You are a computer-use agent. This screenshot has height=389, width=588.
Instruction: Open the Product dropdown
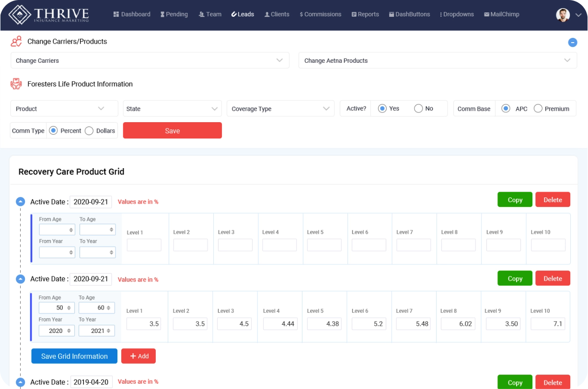64,108
